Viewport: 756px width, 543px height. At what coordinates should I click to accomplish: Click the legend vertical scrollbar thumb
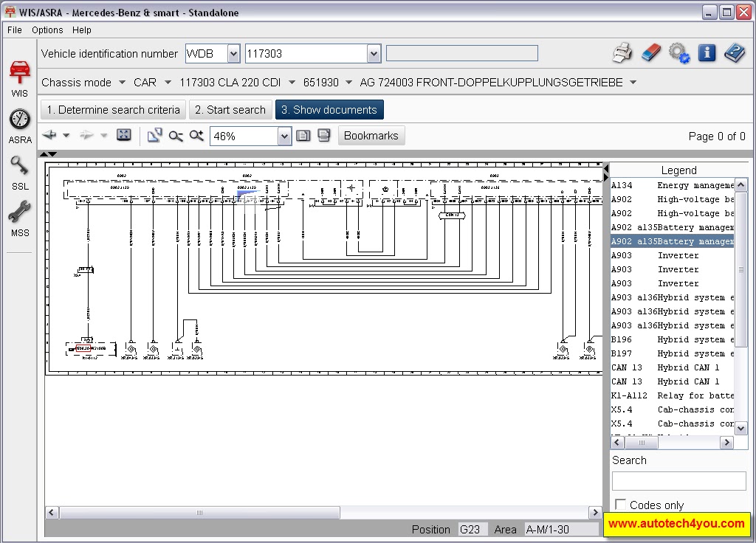click(x=741, y=269)
